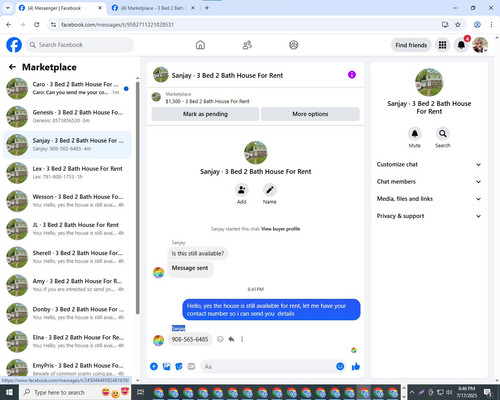The image size is (500, 400).
Task: Go to Home feed icon
Action: (x=200, y=45)
